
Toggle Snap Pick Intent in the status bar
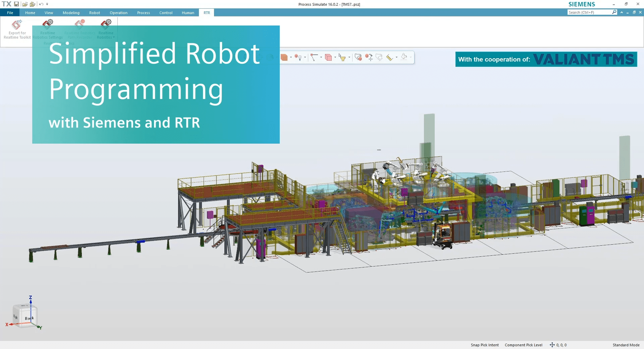click(x=484, y=345)
